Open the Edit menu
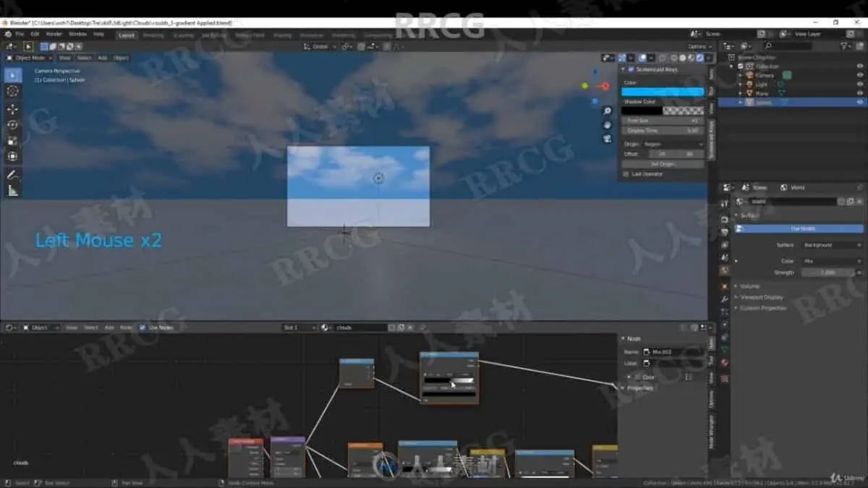Screen dimensions: 868x488 coord(35,34)
